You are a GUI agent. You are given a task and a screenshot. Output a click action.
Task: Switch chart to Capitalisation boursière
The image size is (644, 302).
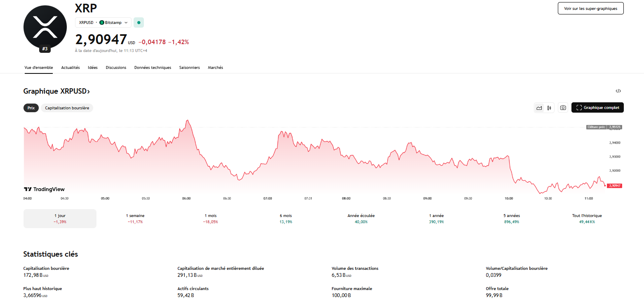click(x=67, y=108)
